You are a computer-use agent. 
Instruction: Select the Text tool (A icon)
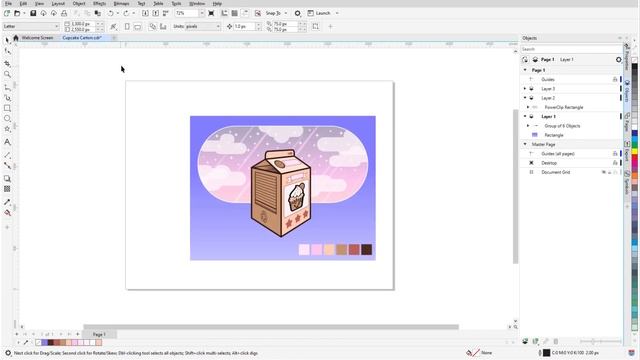[7, 142]
